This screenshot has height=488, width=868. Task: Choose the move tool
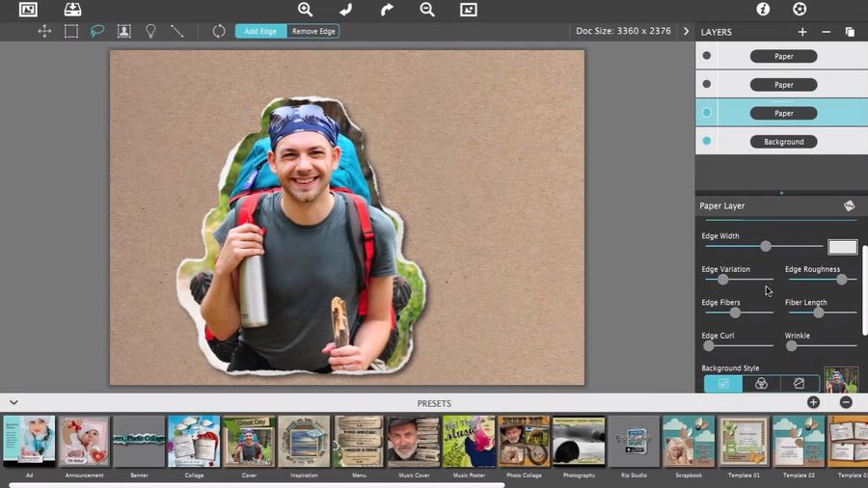tap(44, 31)
